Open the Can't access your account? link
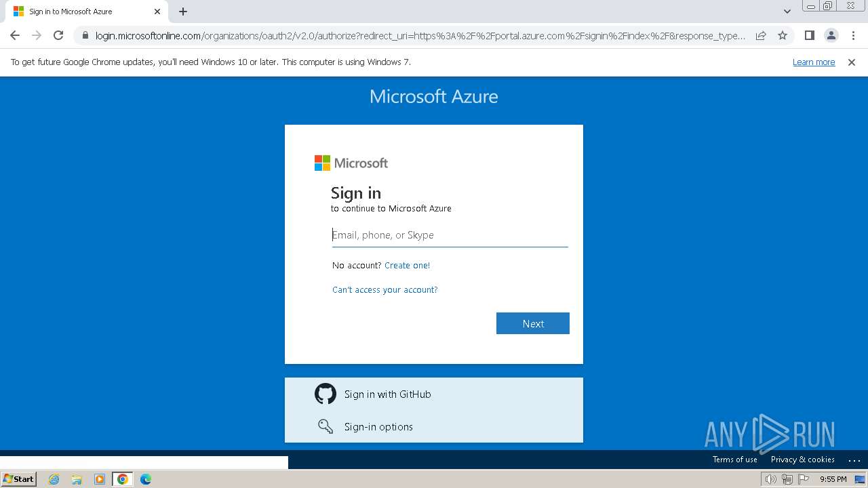Image resolution: width=868 pixels, height=488 pixels. pos(385,289)
